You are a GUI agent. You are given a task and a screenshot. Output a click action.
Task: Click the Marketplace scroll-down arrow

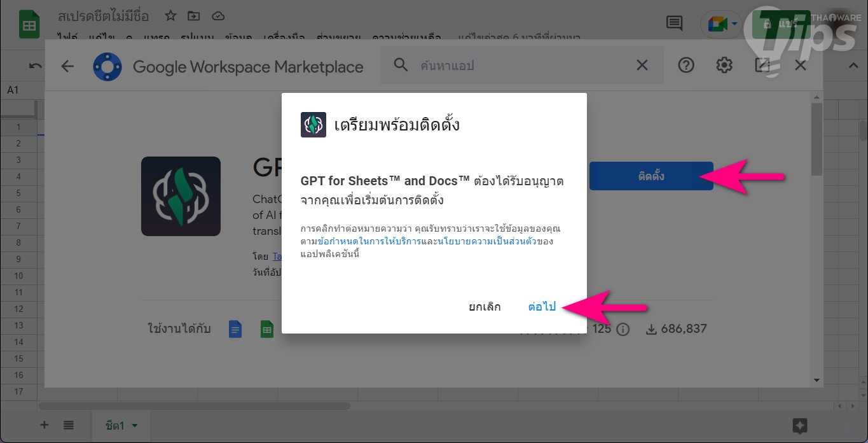[817, 380]
